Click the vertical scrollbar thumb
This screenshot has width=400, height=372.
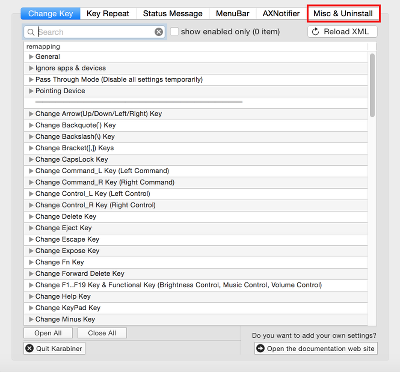pyautogui.click(x=372, y=85)
